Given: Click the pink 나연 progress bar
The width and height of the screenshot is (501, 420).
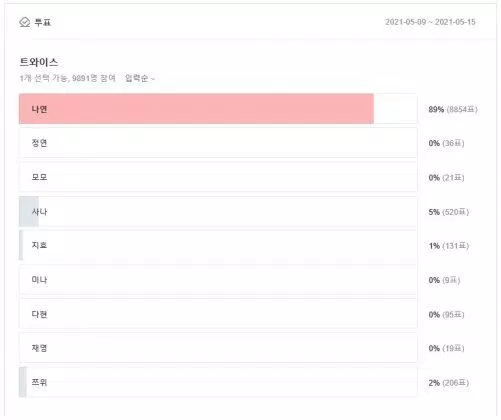Looking at the screenshot, I should tap(196, 109).
